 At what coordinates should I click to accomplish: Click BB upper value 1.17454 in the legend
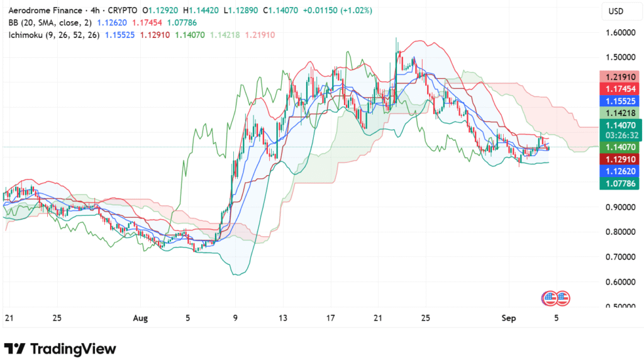147,23
